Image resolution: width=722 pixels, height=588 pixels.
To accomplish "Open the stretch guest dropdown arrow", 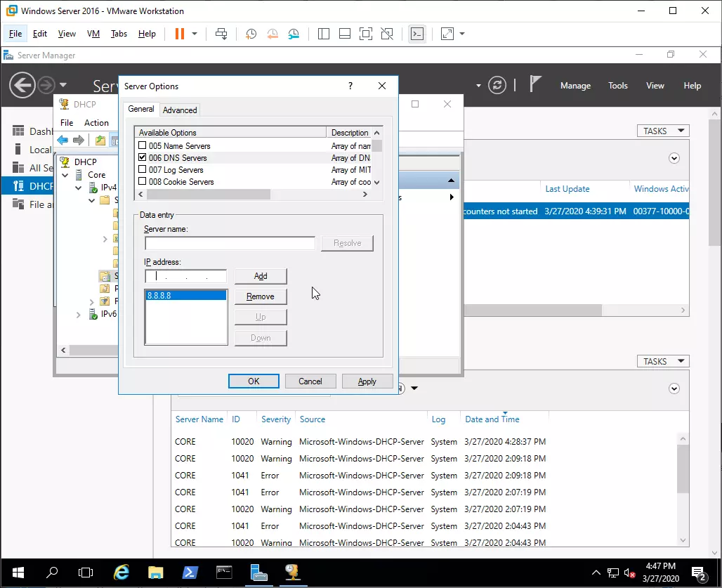I will (x=462, y=34).
